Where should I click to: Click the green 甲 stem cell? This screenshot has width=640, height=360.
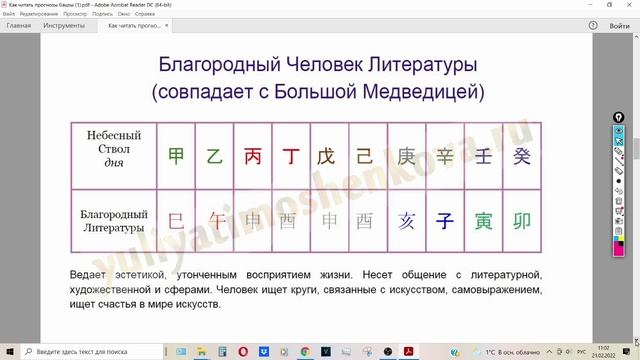176,156
